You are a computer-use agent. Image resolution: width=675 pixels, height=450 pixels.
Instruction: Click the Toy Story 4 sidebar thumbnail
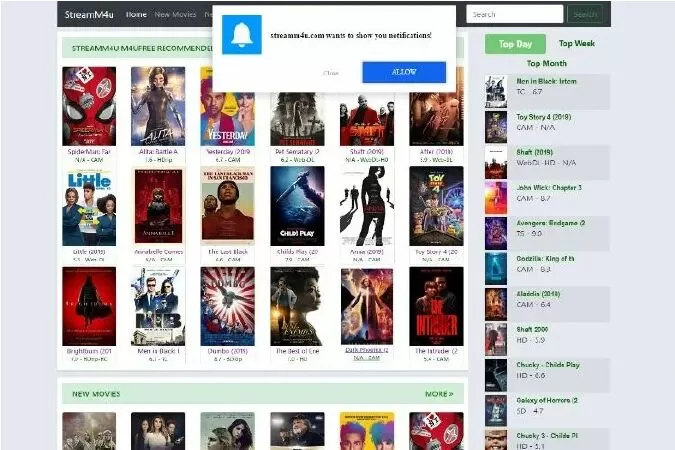pyautogui.click(x=496, y=127)
